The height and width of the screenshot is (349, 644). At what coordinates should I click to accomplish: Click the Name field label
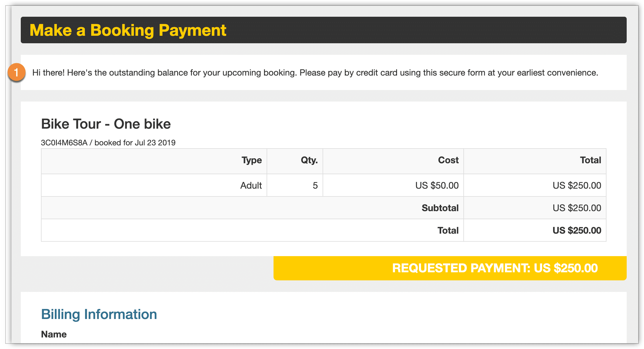[54, 334]
